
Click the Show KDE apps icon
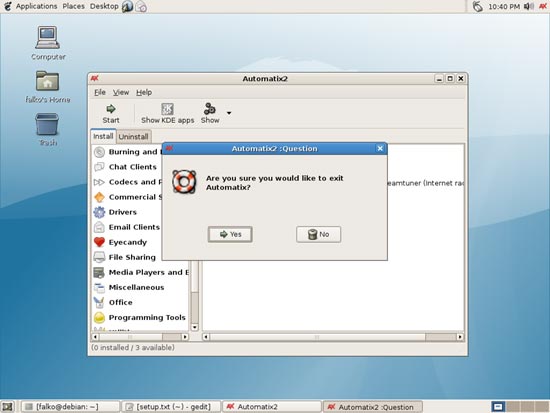(167, 109)
